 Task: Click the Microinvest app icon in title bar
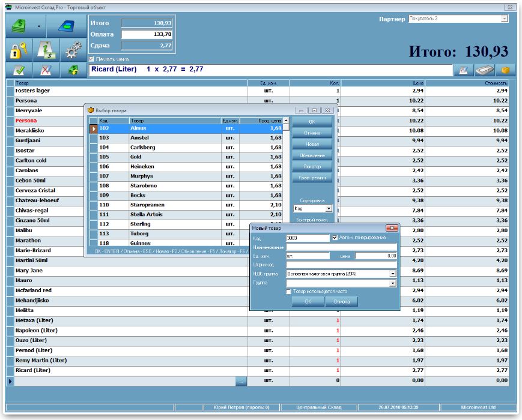(x=9, y=7)
